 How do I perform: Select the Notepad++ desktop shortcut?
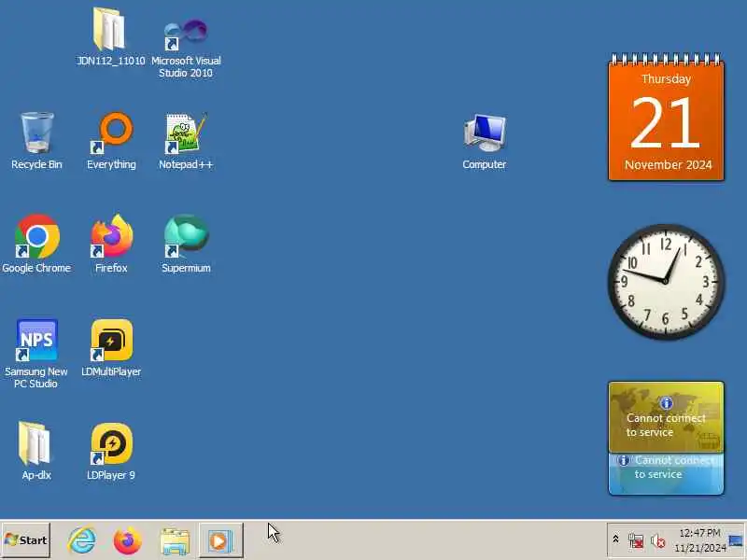pyautogui.click(x=186, y=141)
